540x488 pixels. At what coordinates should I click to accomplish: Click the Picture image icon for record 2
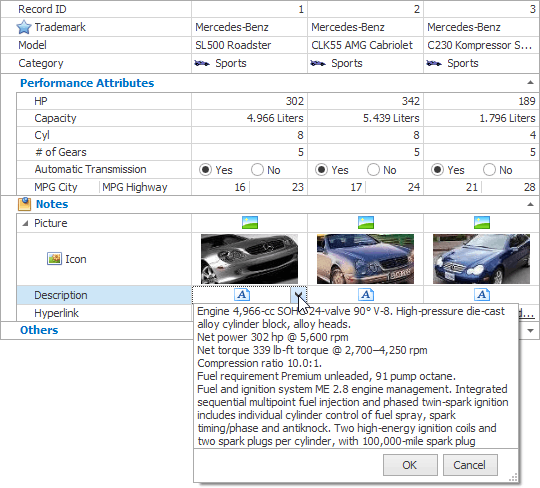click(366, 223)
